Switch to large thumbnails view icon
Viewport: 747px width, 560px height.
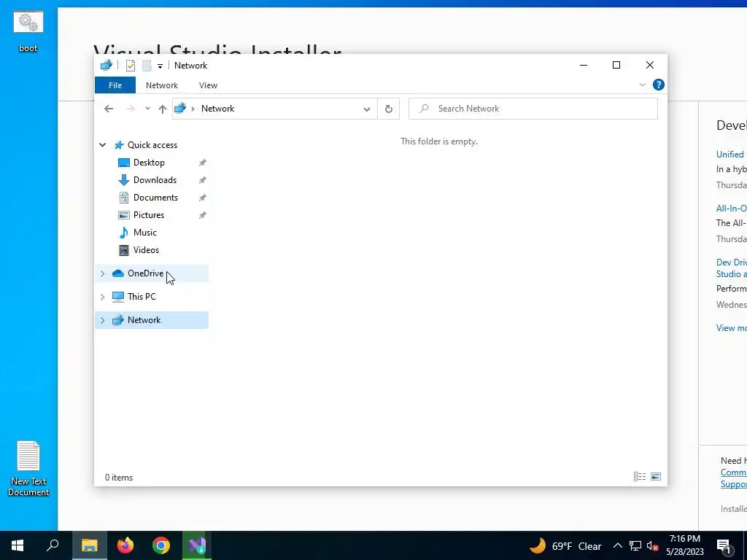(656, 477)
